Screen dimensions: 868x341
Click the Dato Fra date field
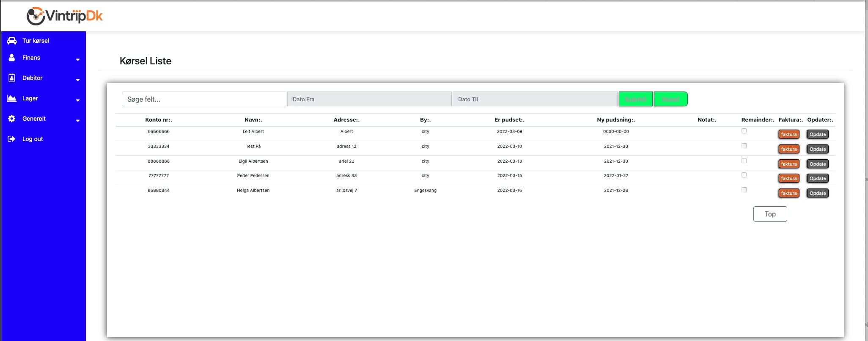click(369, 99)
